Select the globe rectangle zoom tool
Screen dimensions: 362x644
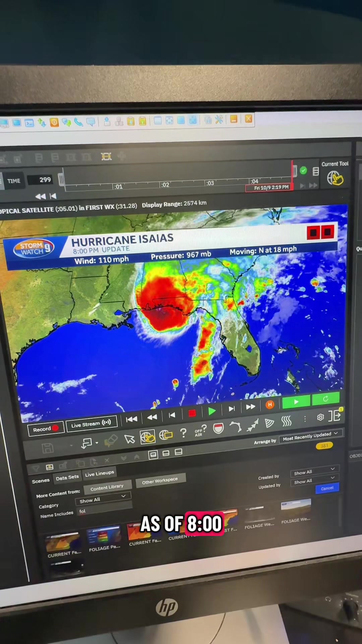tap(166, 435)
